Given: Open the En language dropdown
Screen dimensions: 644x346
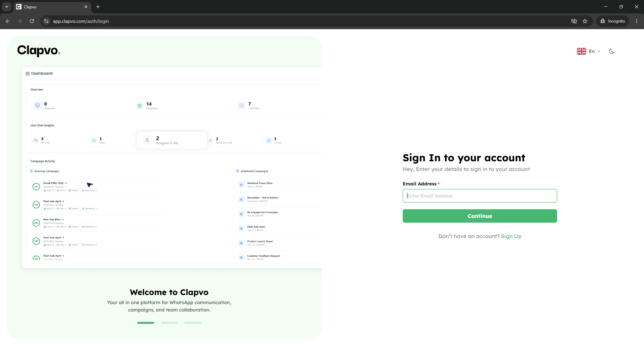Looking at the screenshot, I should pyautogui.click(x=595, y=51).
